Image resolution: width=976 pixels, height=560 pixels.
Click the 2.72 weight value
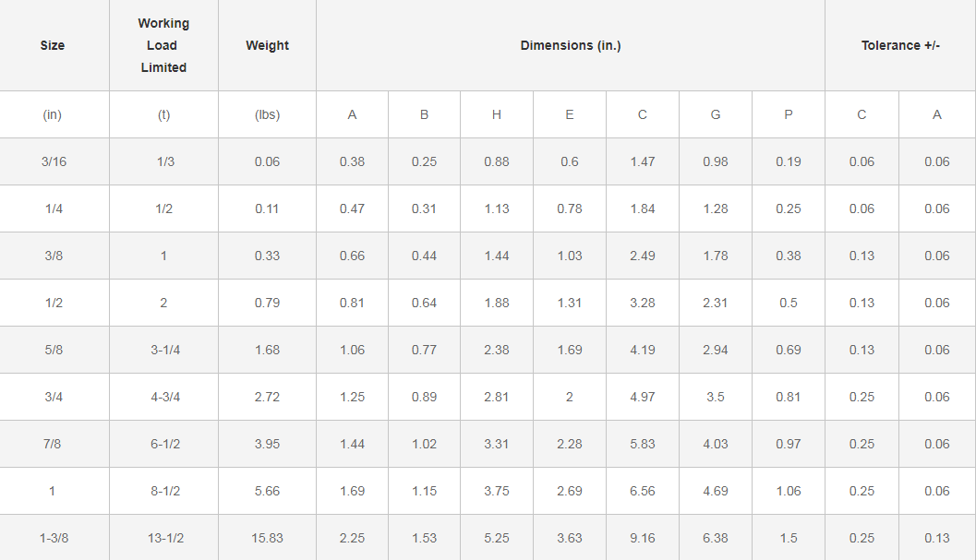pyautogui.click(x=267, y=397)
